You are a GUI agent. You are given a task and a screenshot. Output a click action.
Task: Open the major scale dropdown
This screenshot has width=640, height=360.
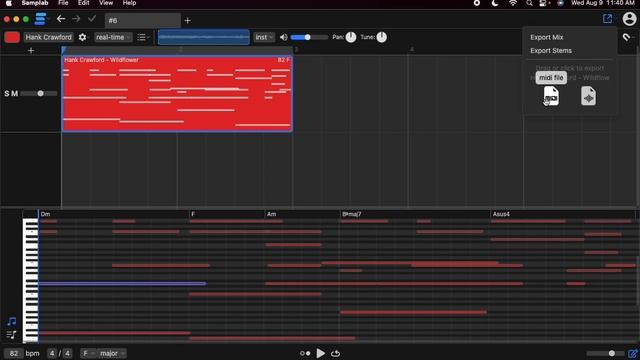click(112, 353)
